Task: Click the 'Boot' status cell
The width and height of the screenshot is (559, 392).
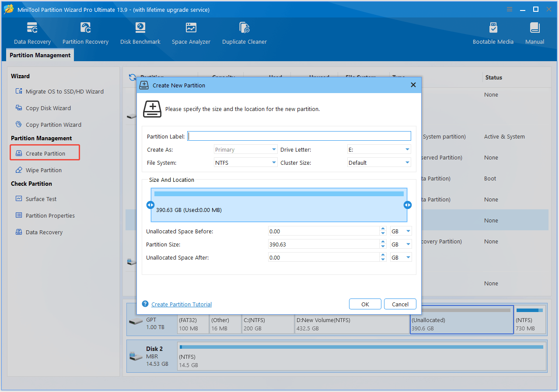Action: [490, 178]
